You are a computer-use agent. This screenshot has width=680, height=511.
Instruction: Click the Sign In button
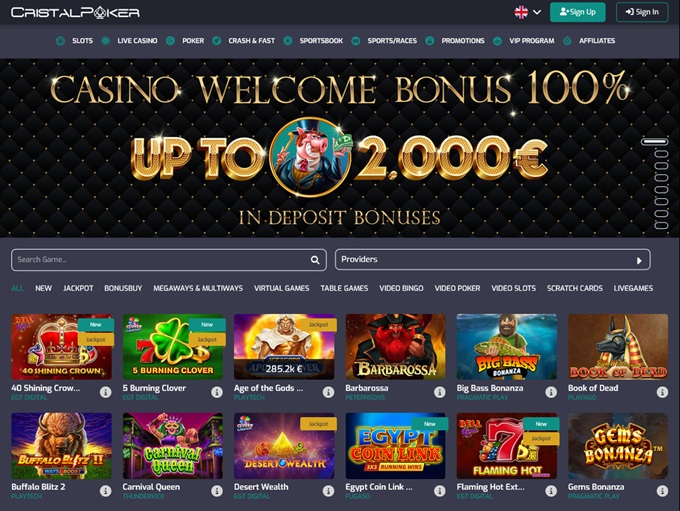coord(642,12)
